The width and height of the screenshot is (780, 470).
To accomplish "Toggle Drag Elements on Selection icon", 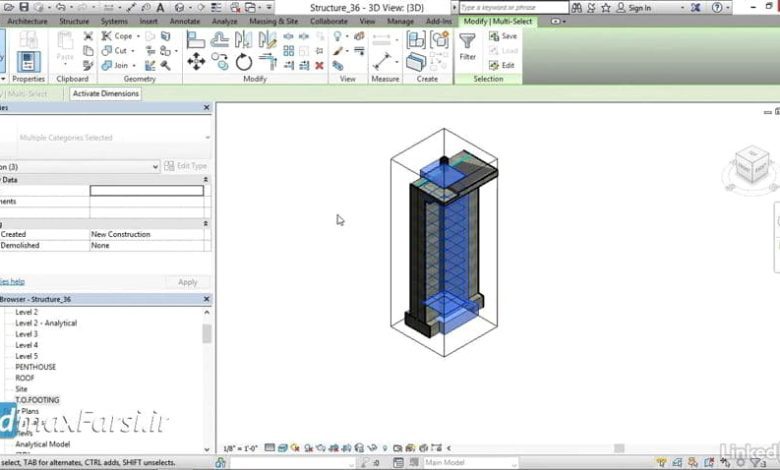I will click(725, 463).
